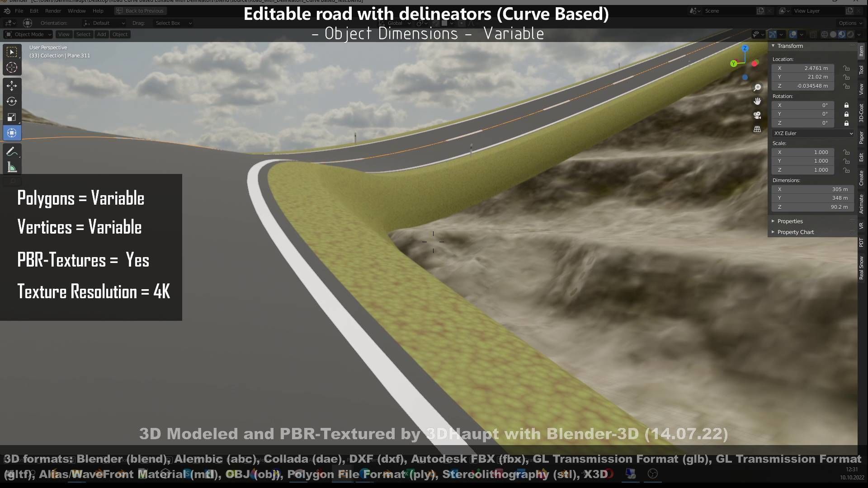This screenshot has height=488, width=868.
Task: Click Back to Previous button
Action: [x=140, y=11]
